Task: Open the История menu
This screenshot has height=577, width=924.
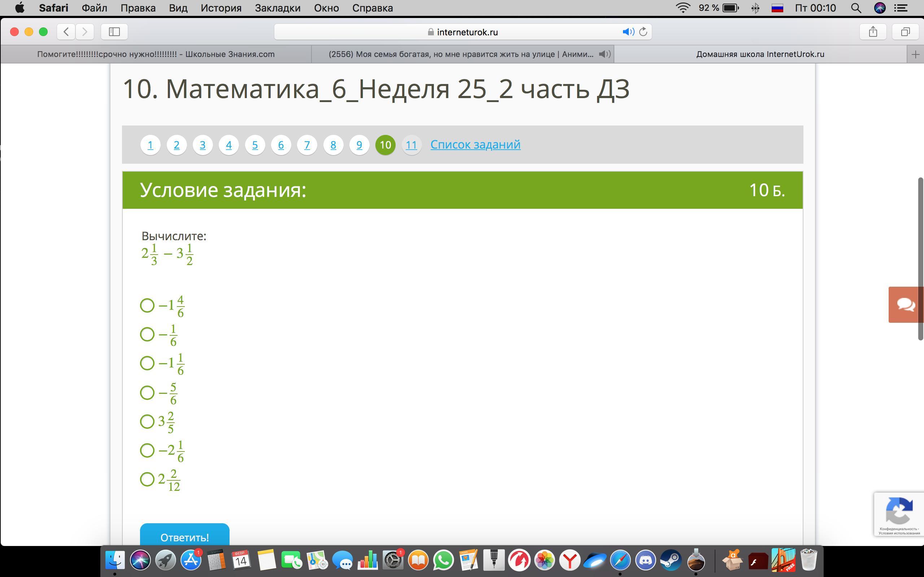Action: [x=221, y=8]
